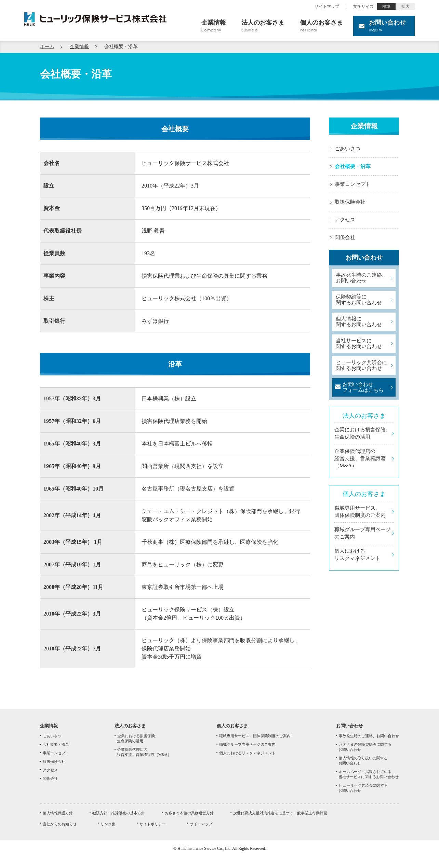Click footer link 職域グループ専用ページのご案内

[247, 745]
